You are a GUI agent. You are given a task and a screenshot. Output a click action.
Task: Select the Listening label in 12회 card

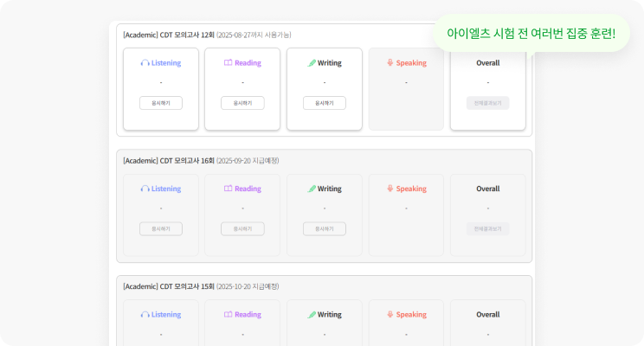(166, 63)
